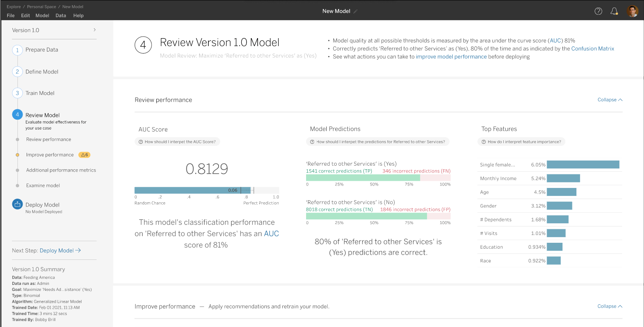Select the Examine model sub-step
This screenshot has height=327, width=644.
tap(43, 186)
